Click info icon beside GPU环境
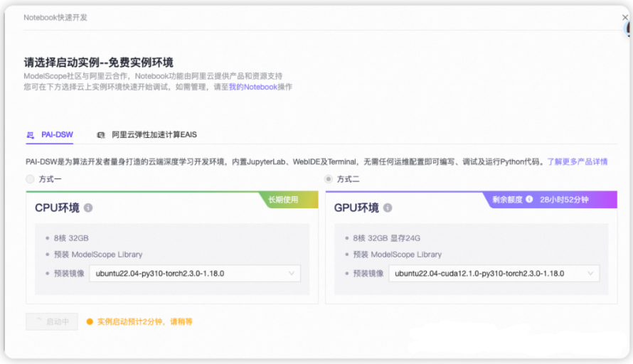 pos(388,208)
